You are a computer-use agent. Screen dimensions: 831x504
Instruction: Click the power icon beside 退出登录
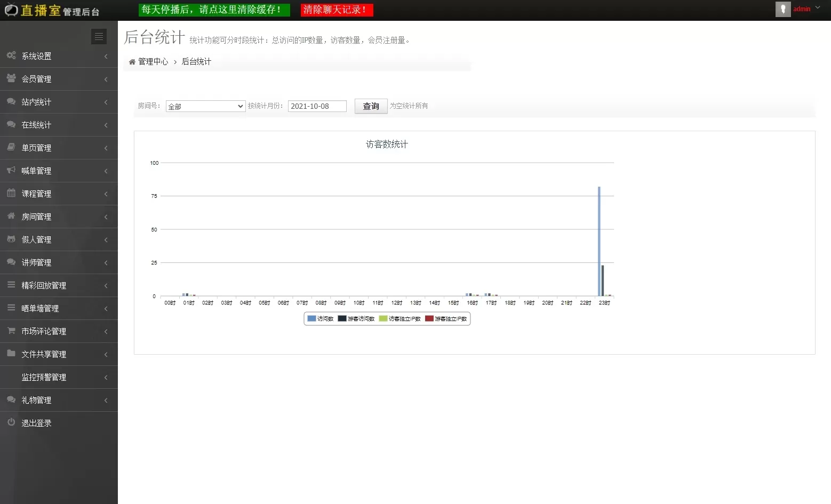(11, 422)
